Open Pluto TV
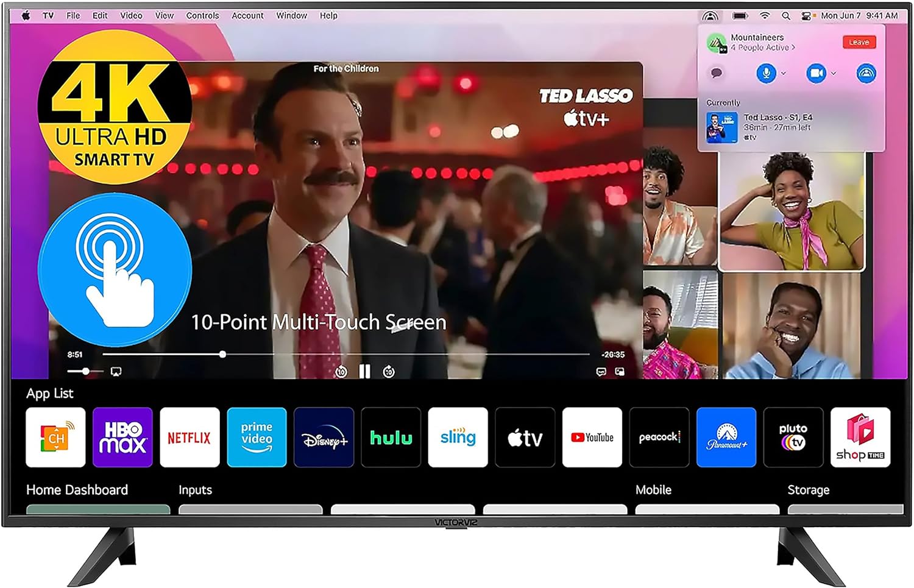 (x=793, y=437)
